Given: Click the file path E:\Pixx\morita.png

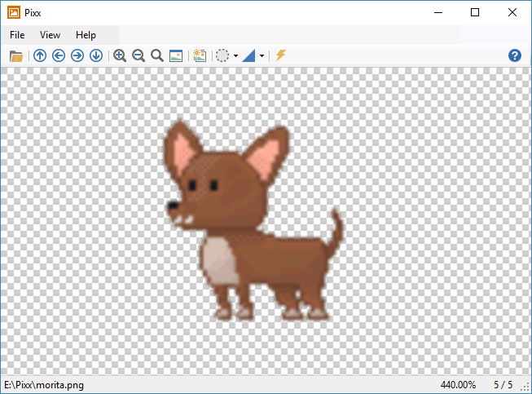Looking at the screenshot, I should click(44, 385).
